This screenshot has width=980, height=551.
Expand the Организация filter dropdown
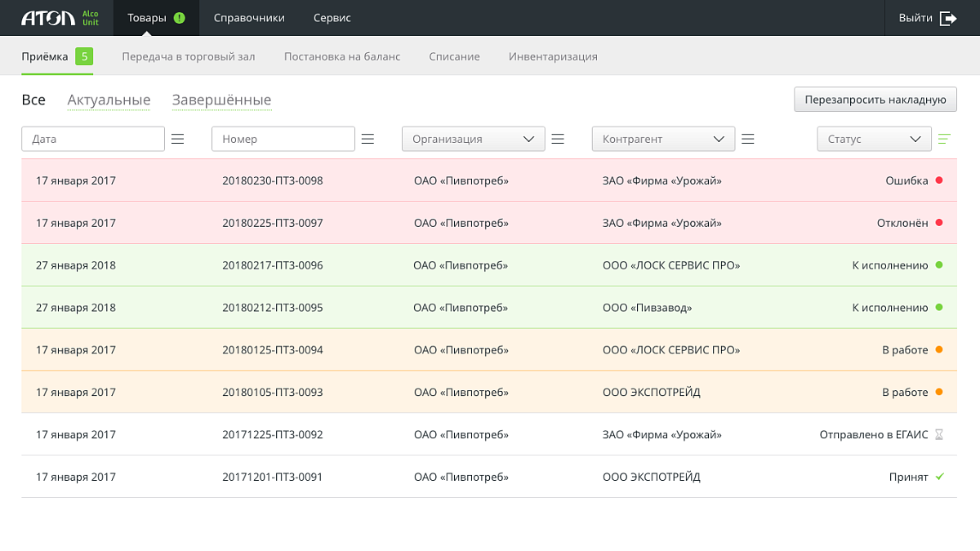click(x=474, y=140)
